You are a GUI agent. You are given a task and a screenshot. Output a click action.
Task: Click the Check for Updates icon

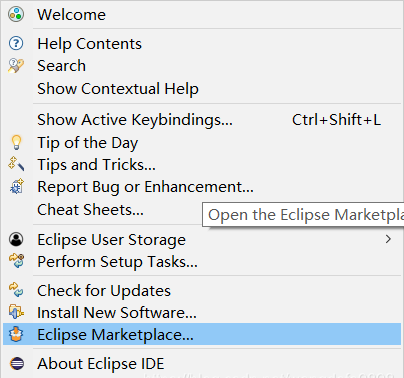click(x=16, y=290)
